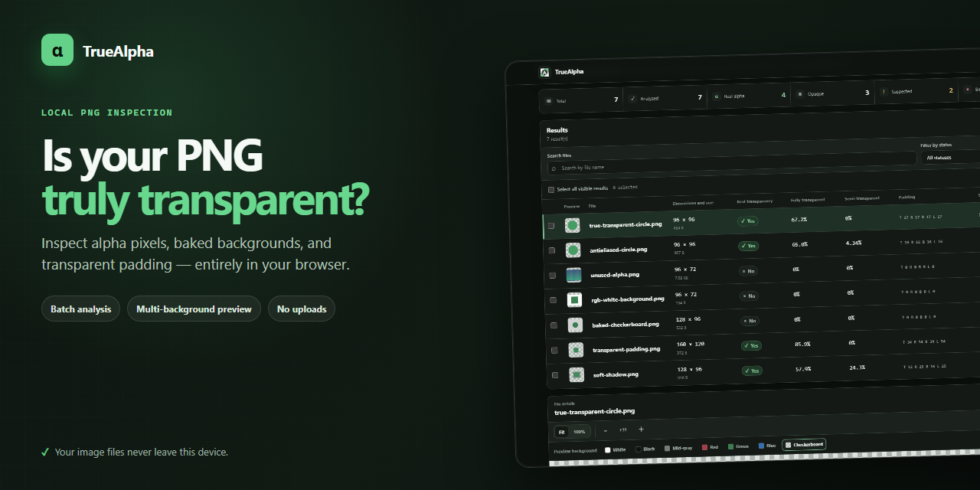Click the checkmark beside the never-leave-device note

click(45, 452)
